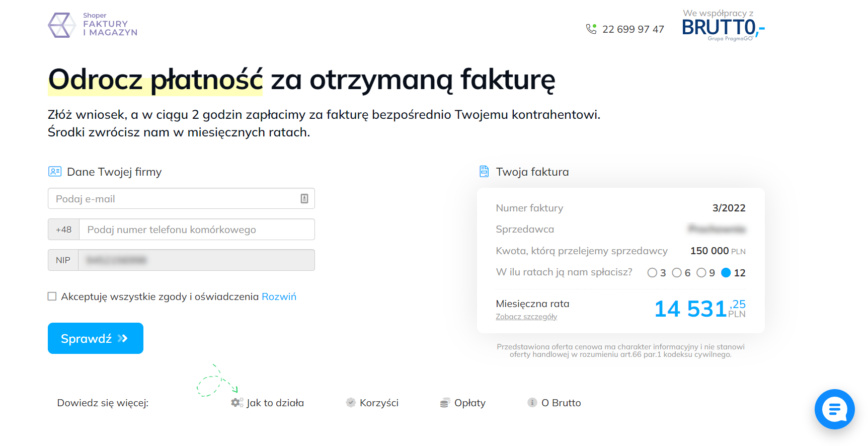Select the 6 installments radio option
The image size is (868, 446).
tap(677, 273)
